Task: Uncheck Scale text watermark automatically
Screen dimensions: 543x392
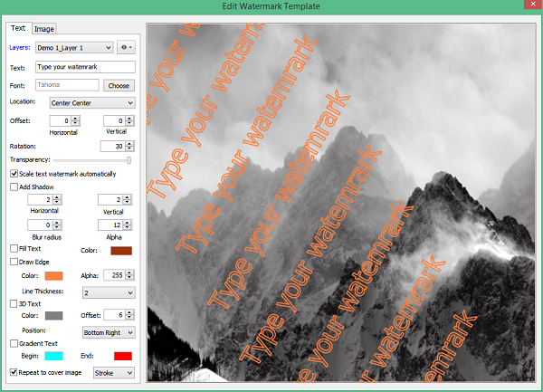Action: pyautogui.click(x=14, y=174)
